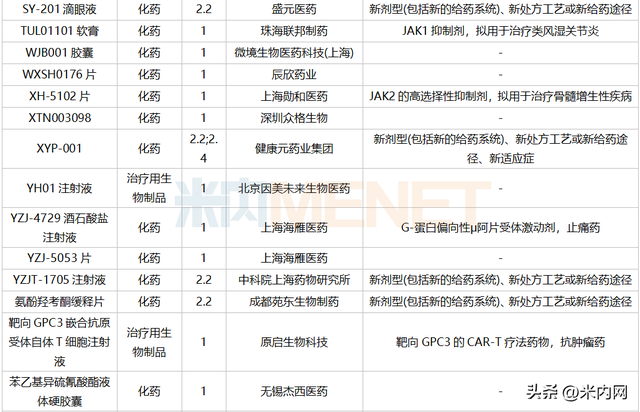The width and height of the screenshot is (640, 412).
Task: Click 化药 in 氨酚羟考酮缓释片 row
Action: click(x=149, y=302)
